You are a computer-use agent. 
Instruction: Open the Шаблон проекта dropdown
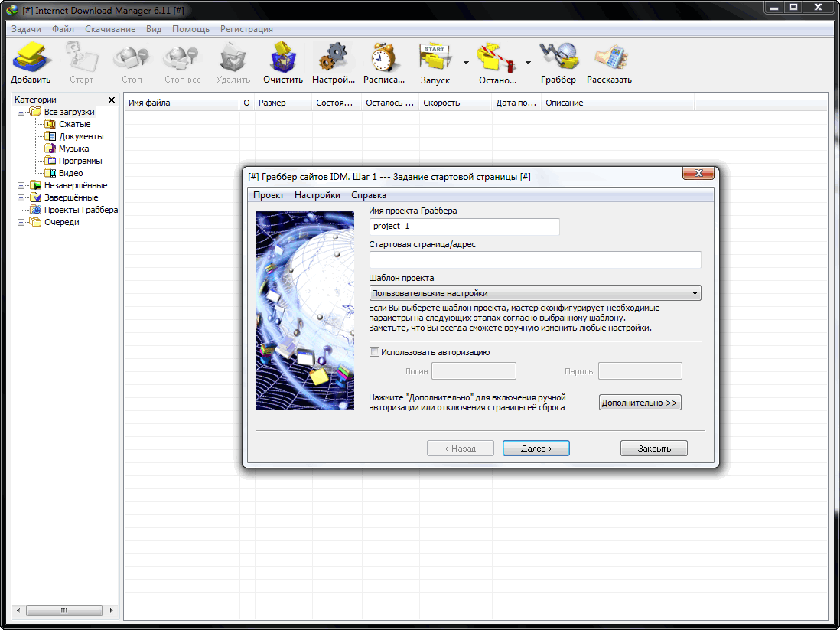coord(536,293)
